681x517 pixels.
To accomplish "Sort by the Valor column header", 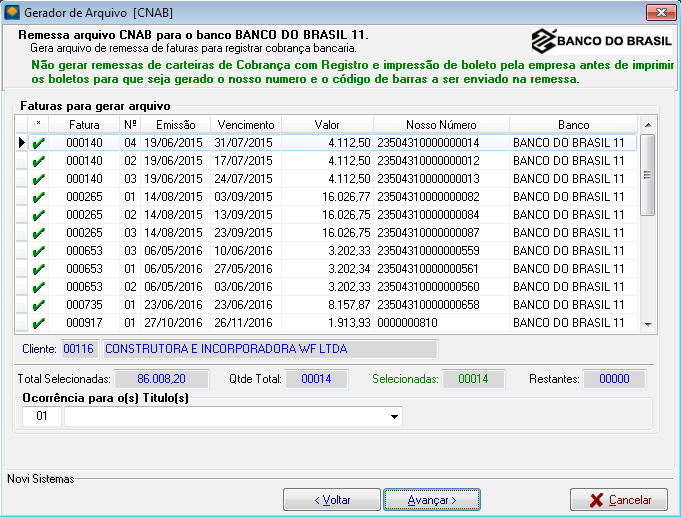I will [327, 125].
